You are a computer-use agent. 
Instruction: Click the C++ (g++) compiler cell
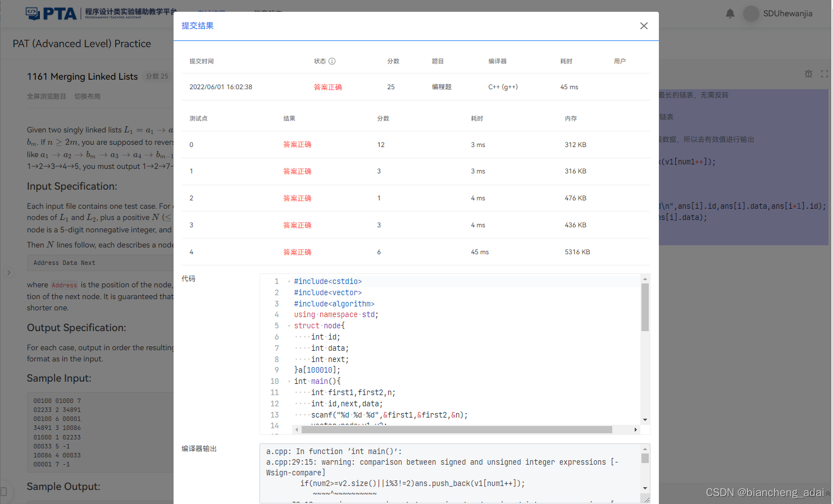click(503, 87)
